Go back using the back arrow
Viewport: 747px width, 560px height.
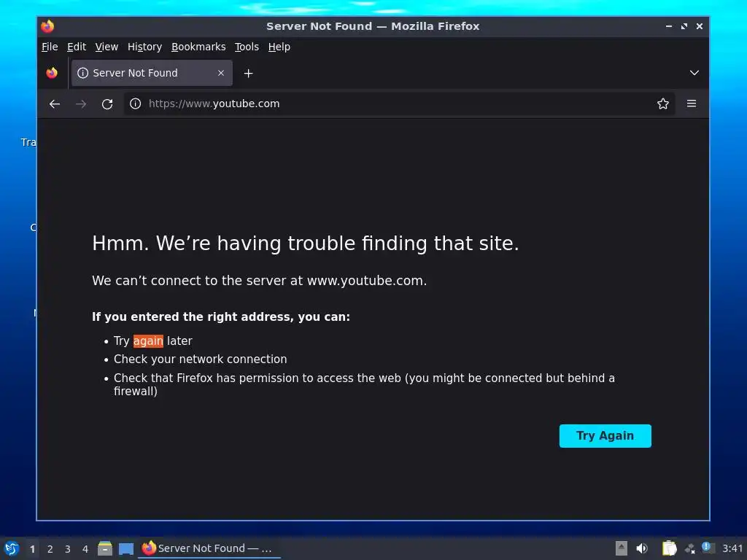54,104
